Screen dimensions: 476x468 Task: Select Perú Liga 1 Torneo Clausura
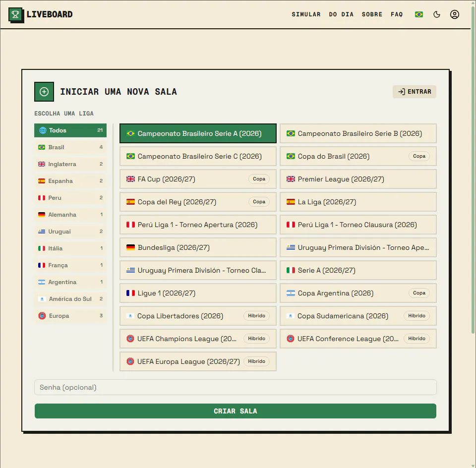[358, 225]
